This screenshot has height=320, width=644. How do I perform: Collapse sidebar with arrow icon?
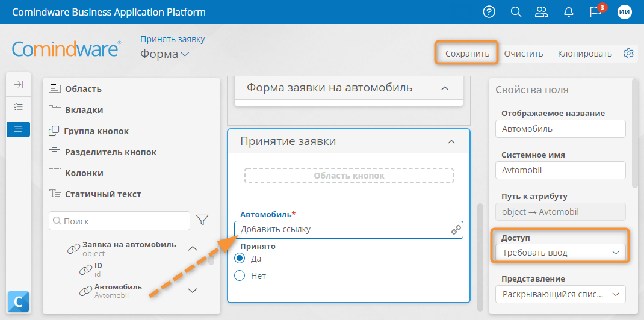(18, 85)
